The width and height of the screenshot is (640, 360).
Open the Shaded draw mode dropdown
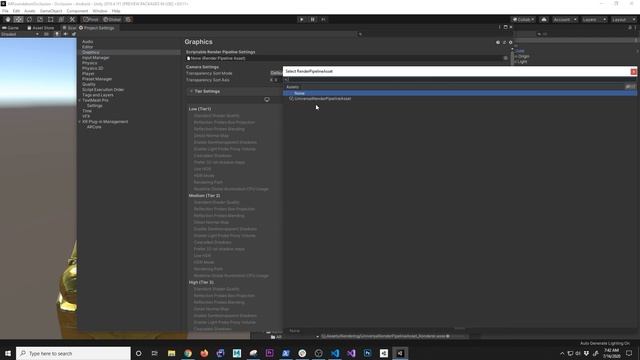pyautogui.click(x=20, y=34)
